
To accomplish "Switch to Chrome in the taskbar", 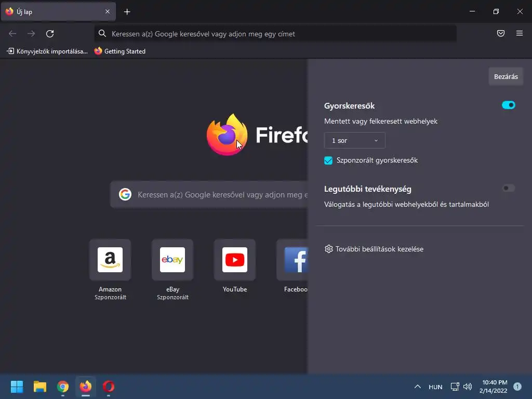I will 63,387.
